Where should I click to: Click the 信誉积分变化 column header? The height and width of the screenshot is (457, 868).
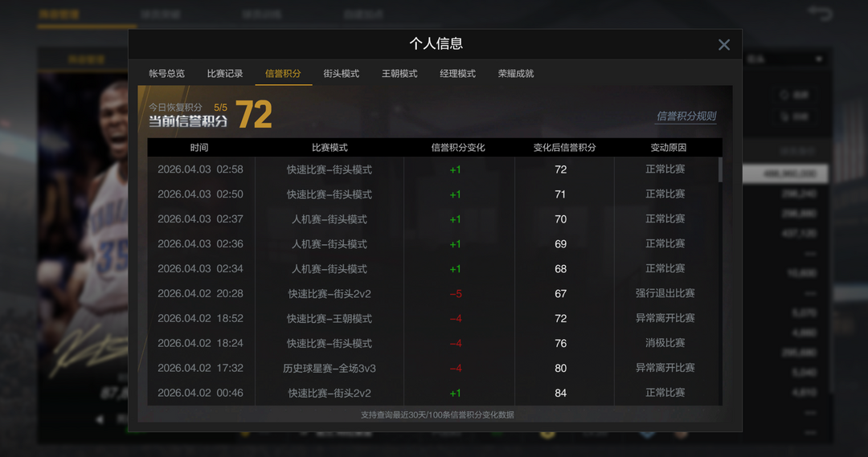coord(458,147)
